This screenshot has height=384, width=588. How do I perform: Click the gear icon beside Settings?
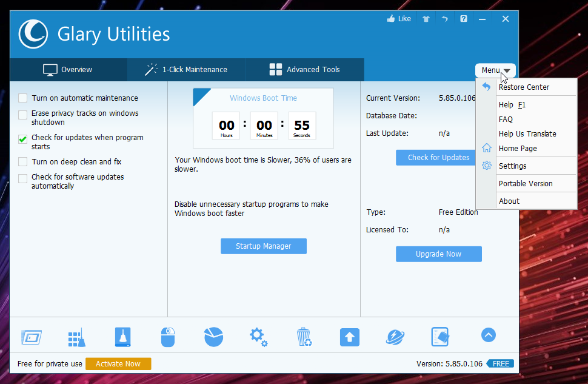pyautogui.click(x=486, y=165)
